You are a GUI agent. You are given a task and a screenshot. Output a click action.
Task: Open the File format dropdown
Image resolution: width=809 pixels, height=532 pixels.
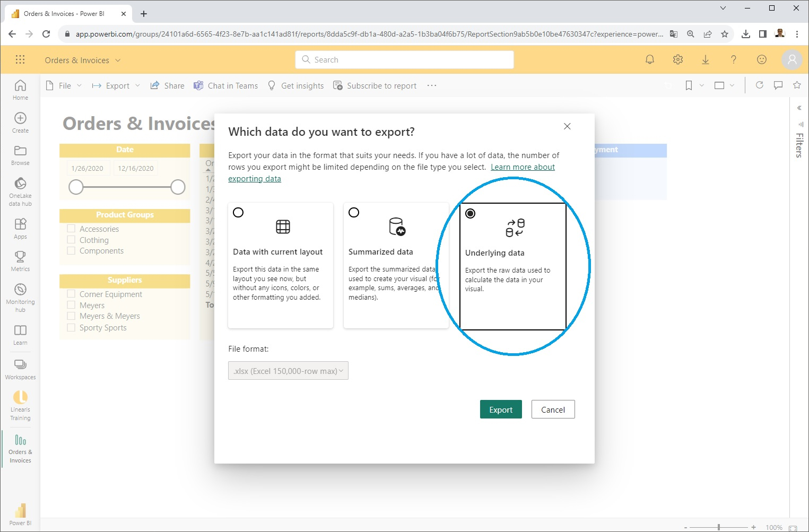[288, 370]
